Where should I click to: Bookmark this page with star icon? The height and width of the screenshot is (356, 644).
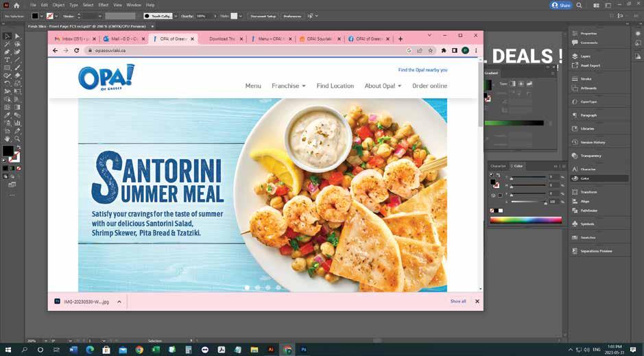[x=431, y=51]
